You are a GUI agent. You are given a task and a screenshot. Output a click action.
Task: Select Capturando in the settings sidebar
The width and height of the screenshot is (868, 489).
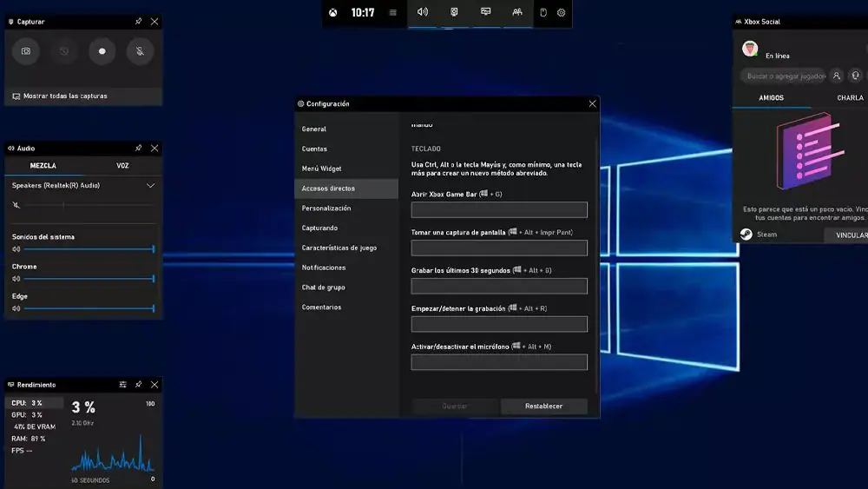pyautogui.click(x=319, y=228)
